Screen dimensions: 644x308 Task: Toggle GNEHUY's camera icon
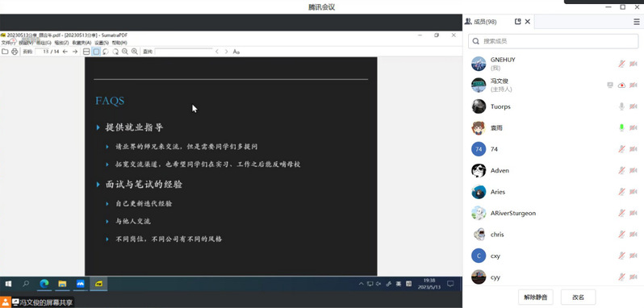pyautogui.click(x=634, y=64)
